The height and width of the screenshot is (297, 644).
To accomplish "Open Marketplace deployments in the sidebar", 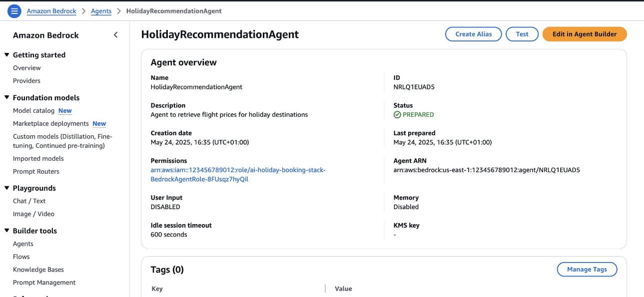I will coord(51,124).
